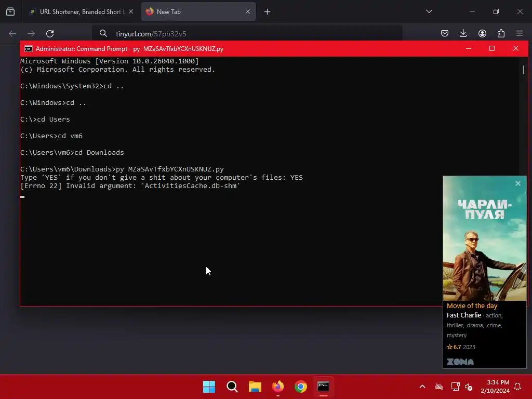The image size is (532, 399).
Task: Open the clock and calendar flyout
Action: (495, 387)
